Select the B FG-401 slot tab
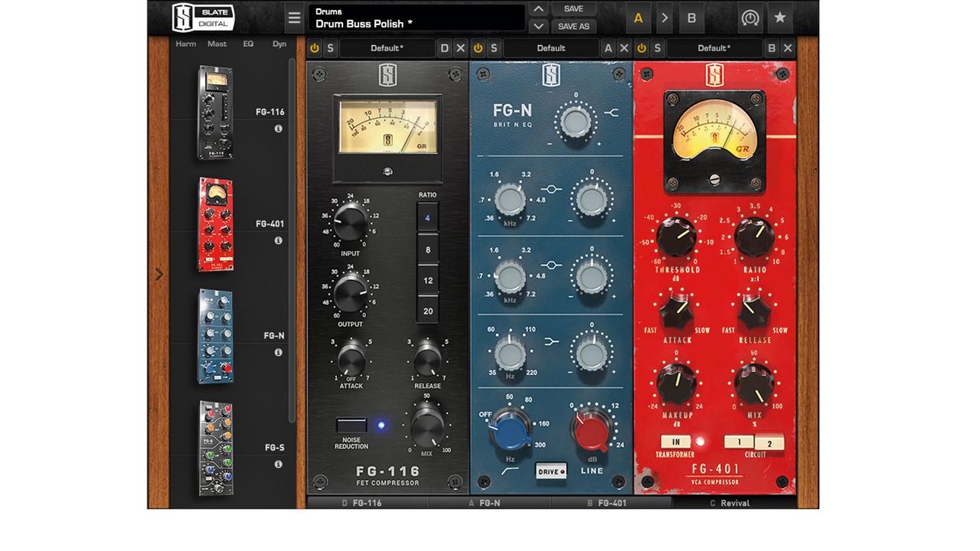980x551 pixels. pos(611,503)
